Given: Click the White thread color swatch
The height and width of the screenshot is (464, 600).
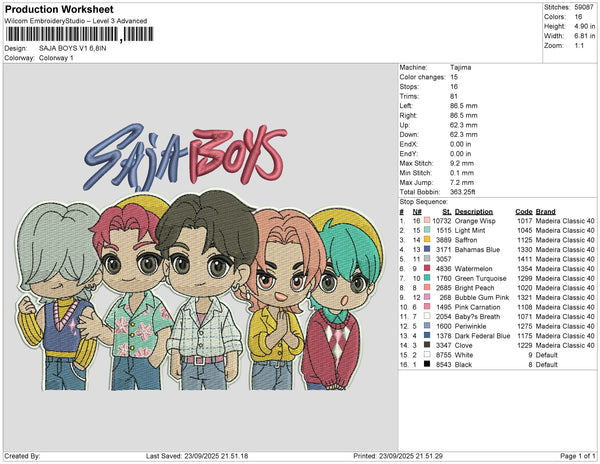Looking at the screenshot, I should [427, 355].
